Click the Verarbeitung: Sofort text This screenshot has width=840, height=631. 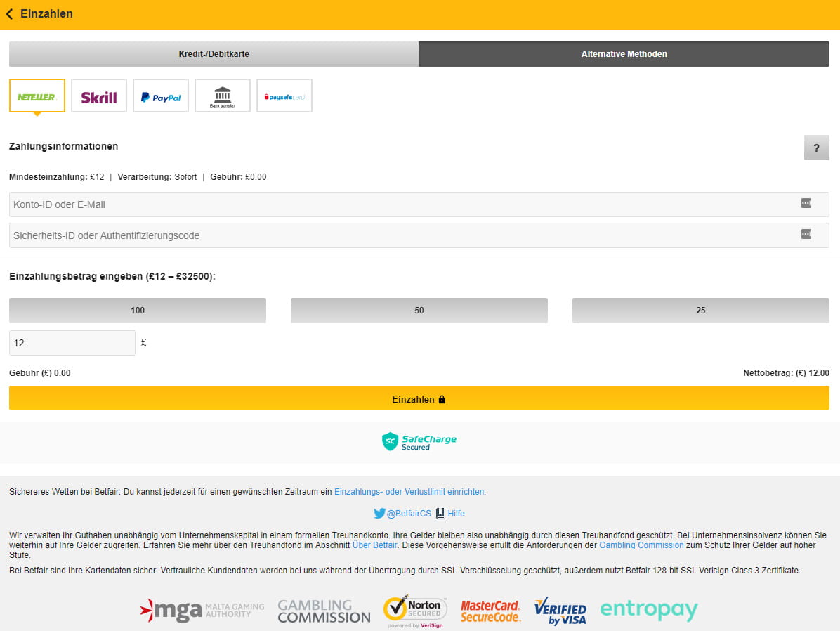[x=157, y=177]
